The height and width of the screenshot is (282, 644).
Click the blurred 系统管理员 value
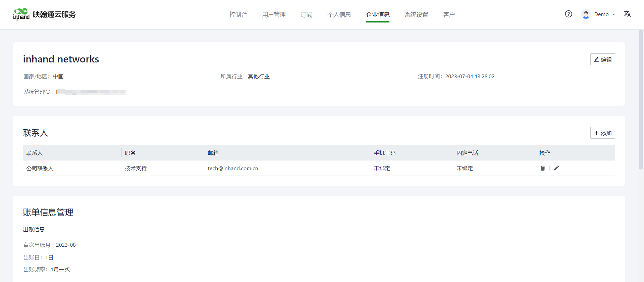tap(91, 92)
